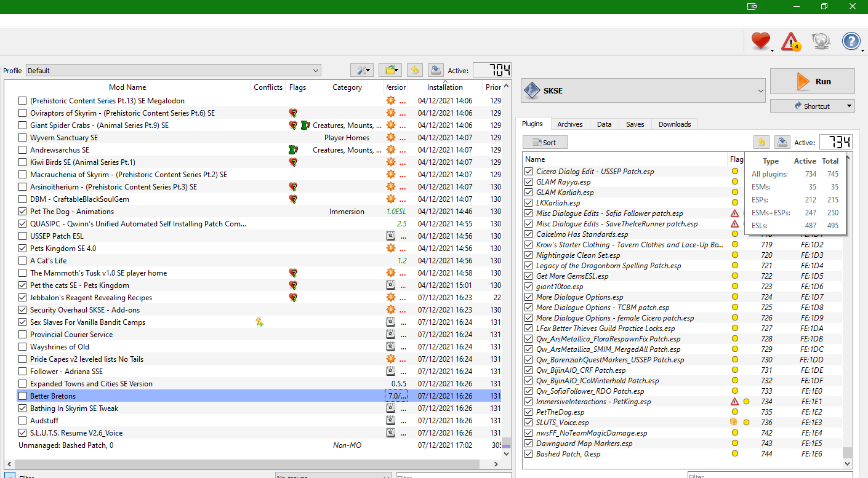Click the Run button

812,81
